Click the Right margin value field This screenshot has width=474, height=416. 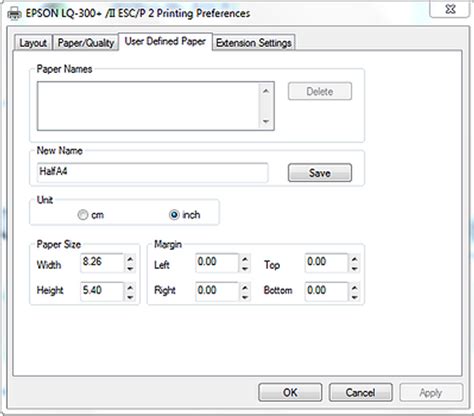click(217, 291)
